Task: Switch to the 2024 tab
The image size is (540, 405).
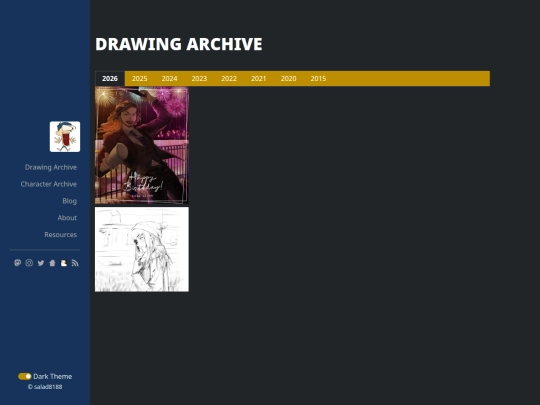Action: (x=169, y=79)
